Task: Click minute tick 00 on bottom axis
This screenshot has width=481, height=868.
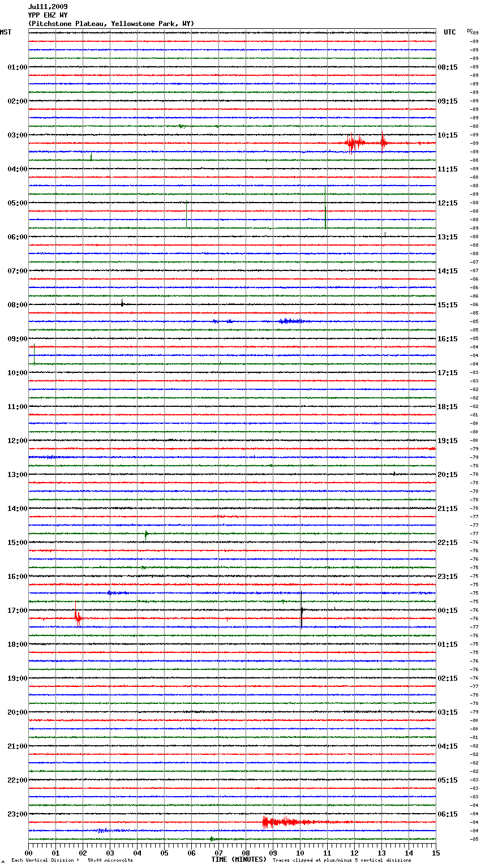Action: point(28,853)
